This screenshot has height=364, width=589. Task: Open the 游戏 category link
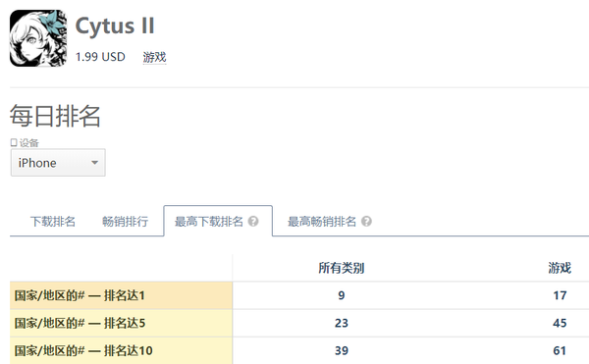[x=154, y=57]
